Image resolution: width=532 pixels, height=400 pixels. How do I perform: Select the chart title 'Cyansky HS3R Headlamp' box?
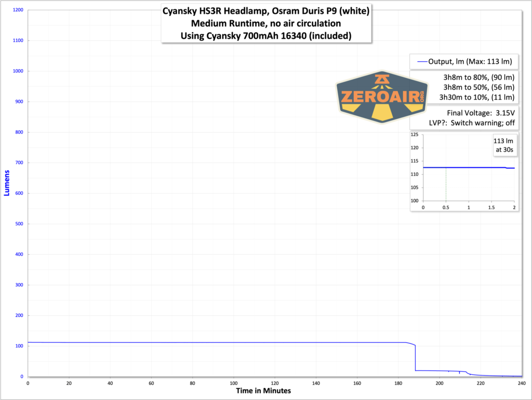[267, 23]
